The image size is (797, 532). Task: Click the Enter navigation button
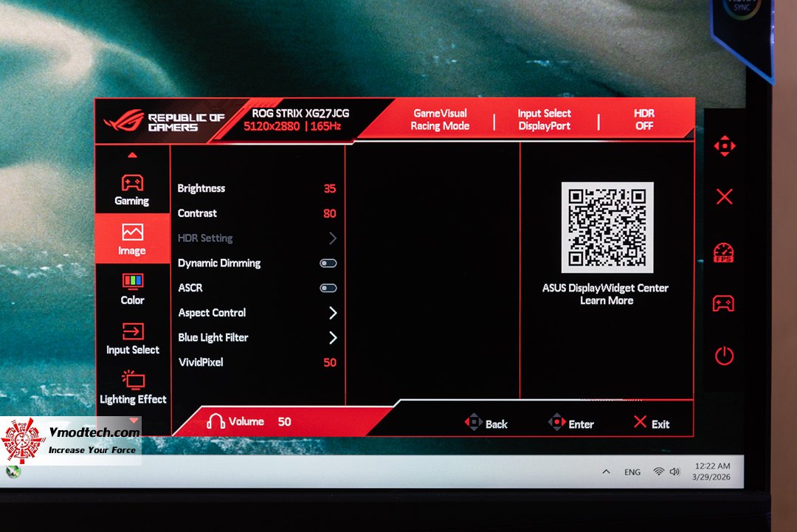pos(570,424)
